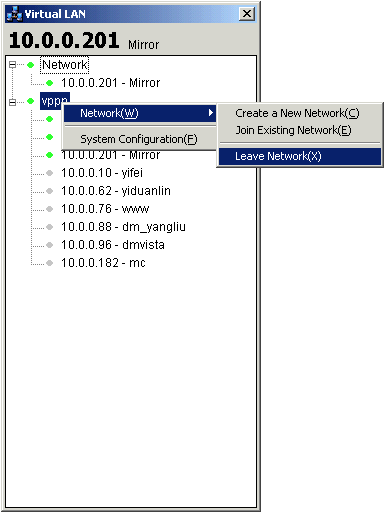
Task: Collapse the Network tree node
Action: 12,65
